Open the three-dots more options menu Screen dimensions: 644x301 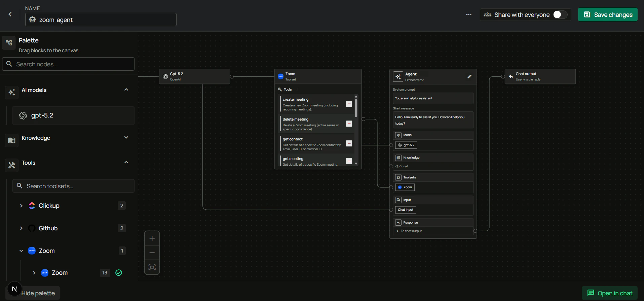tap(468, 14)
